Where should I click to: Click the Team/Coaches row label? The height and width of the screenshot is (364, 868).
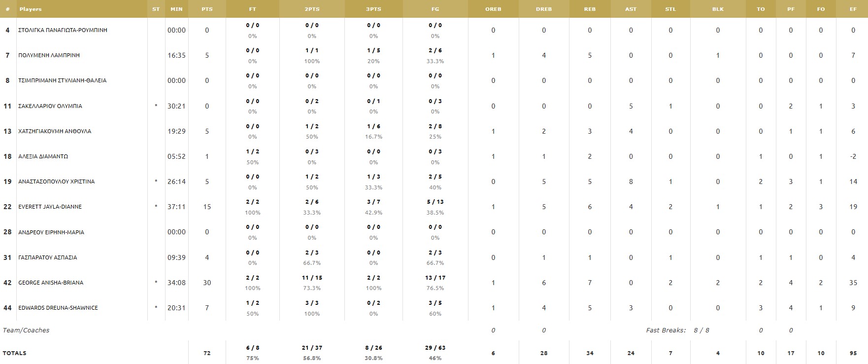26,330
